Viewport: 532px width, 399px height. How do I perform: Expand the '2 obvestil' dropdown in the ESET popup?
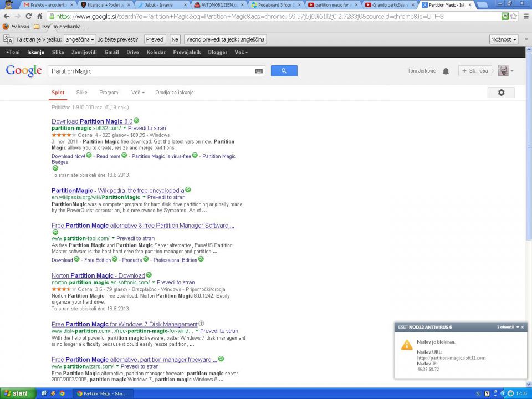tap(508, 327)
